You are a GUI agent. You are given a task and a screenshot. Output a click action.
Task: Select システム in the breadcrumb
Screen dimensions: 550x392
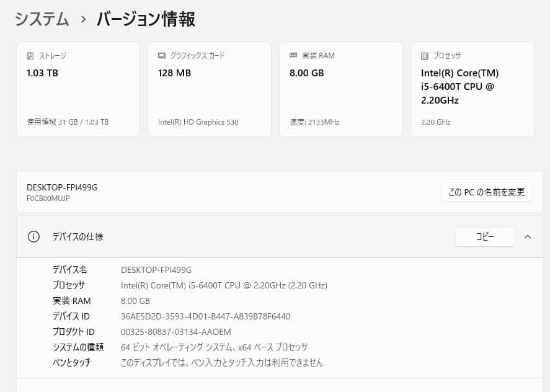[x=41, y=19]
